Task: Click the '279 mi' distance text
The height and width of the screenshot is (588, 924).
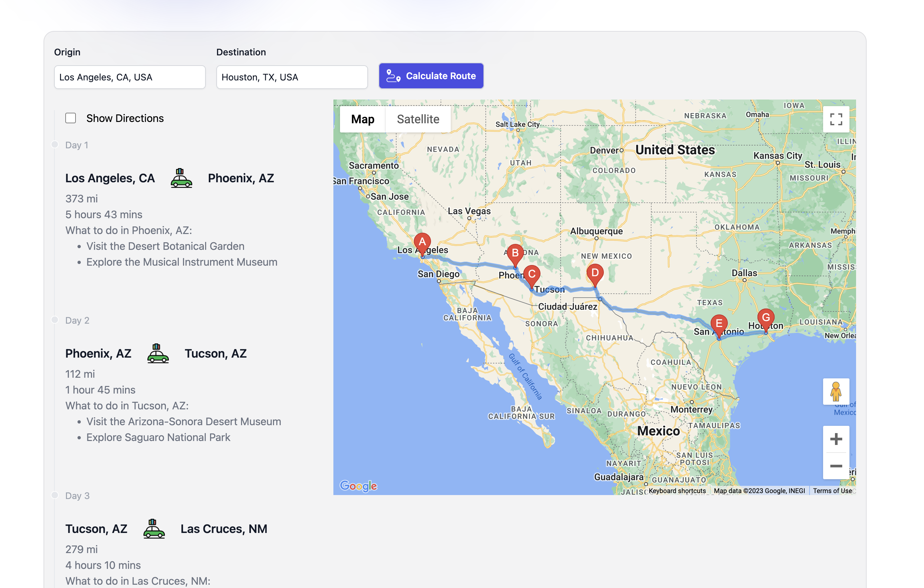Action: click(x=81, y=549)
